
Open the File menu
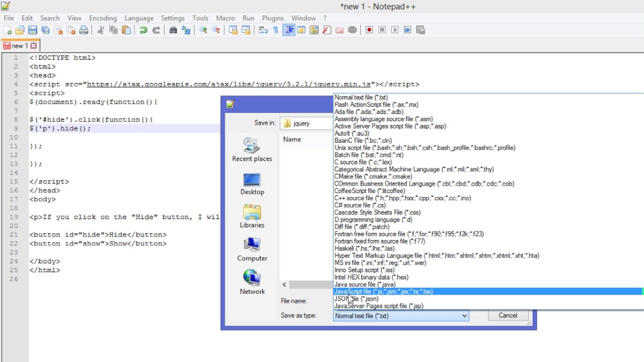(9, 18)
